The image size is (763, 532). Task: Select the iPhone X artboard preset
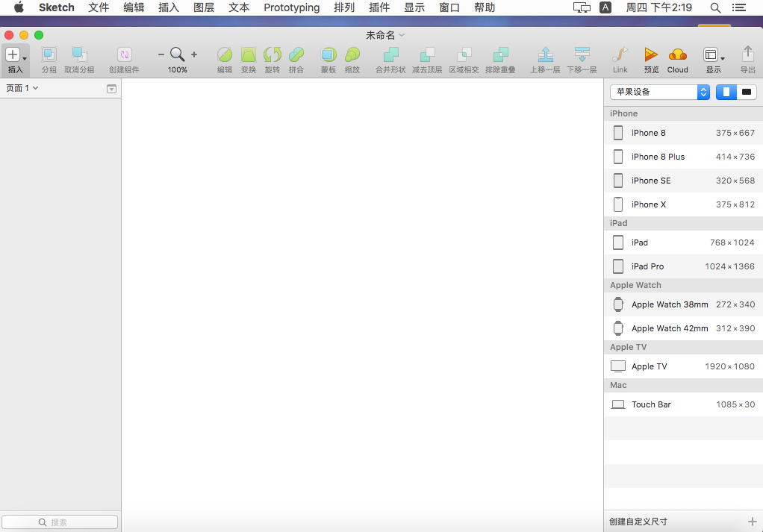click(683, 204)
